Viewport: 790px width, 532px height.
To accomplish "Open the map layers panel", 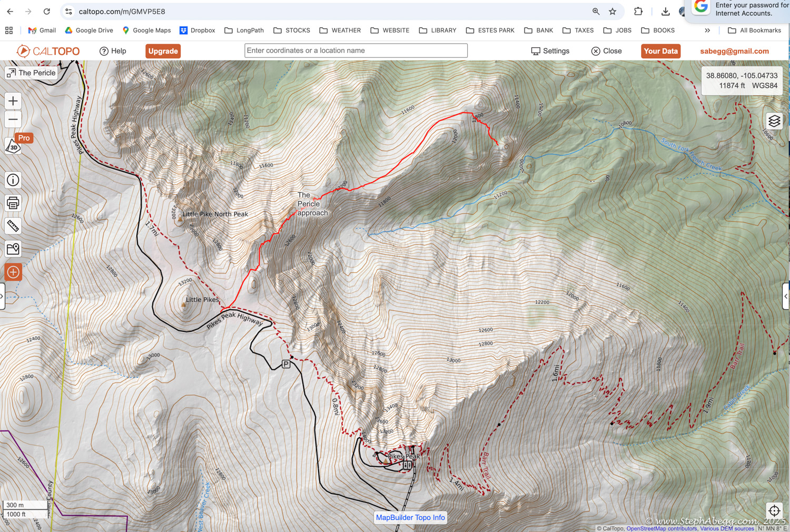I will click(774, 121).
